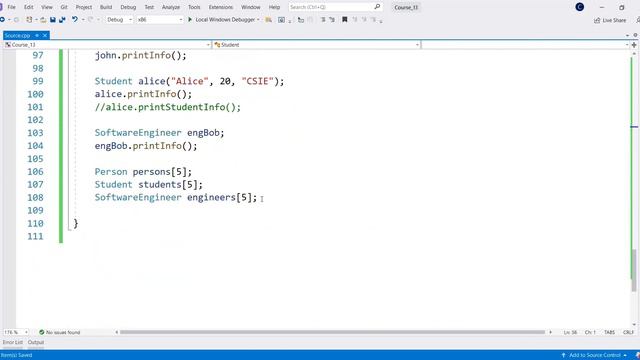Click the vertical scrollbar thumb
640x360 pixels.
634,270
